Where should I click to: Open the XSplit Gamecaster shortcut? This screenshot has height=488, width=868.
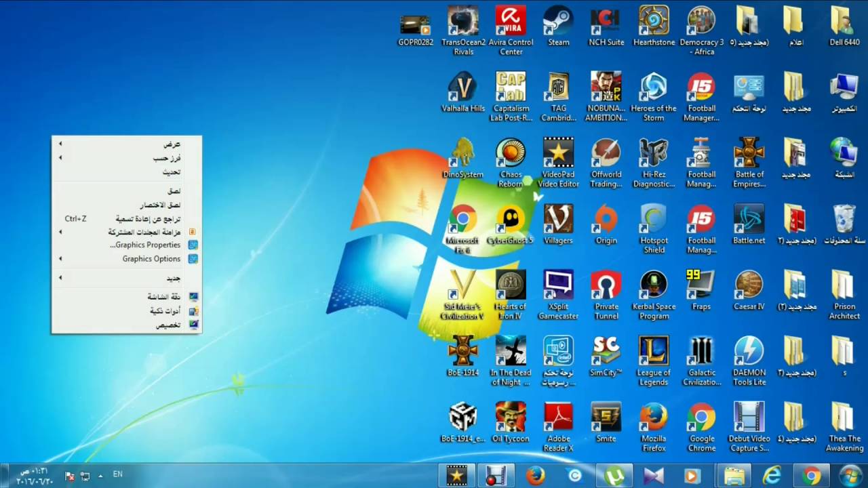(558, 296)
